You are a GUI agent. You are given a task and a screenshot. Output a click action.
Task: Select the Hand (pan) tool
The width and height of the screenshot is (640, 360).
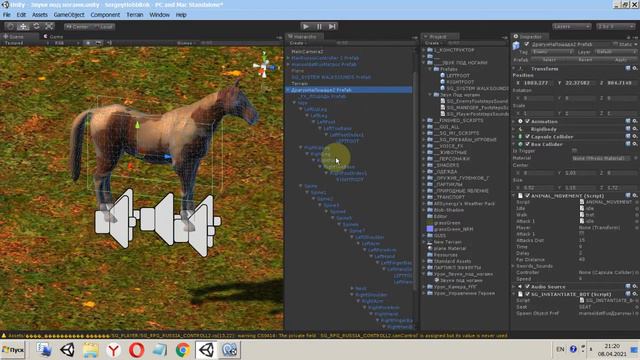11,26
